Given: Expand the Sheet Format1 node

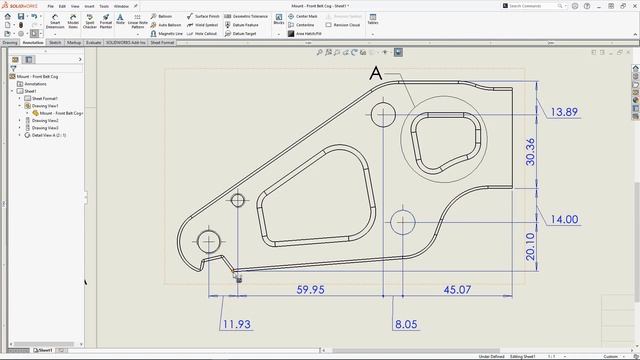Looking at the screenshot, I should (20, 98).
